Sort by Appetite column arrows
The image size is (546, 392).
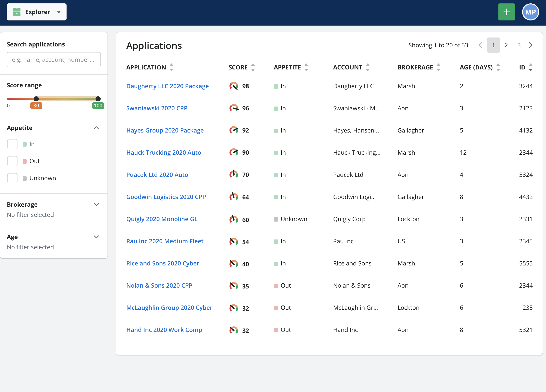(x=306, y=67)
